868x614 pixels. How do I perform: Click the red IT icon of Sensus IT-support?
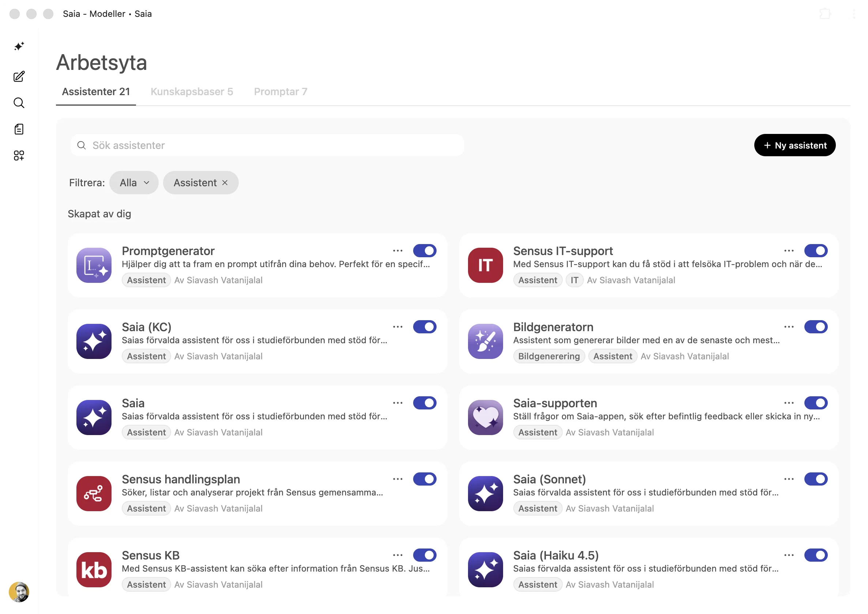point(486,265)
